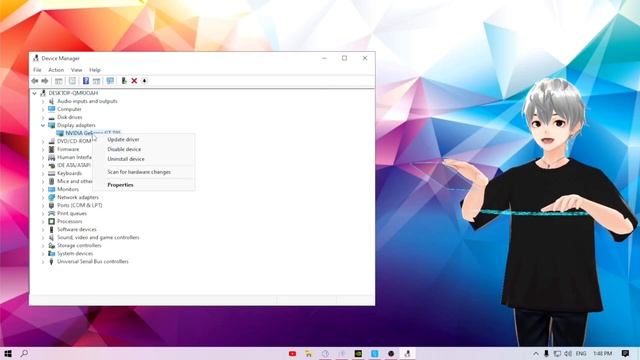
Task: Choose Disable device from context menu
Action: pos(124,149)
